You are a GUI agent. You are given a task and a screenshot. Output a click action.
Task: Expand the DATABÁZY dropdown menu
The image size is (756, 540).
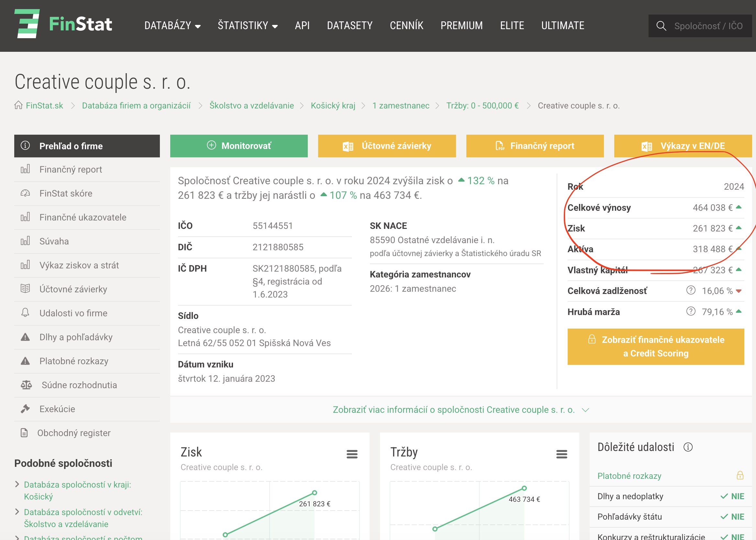pos(172,26)
